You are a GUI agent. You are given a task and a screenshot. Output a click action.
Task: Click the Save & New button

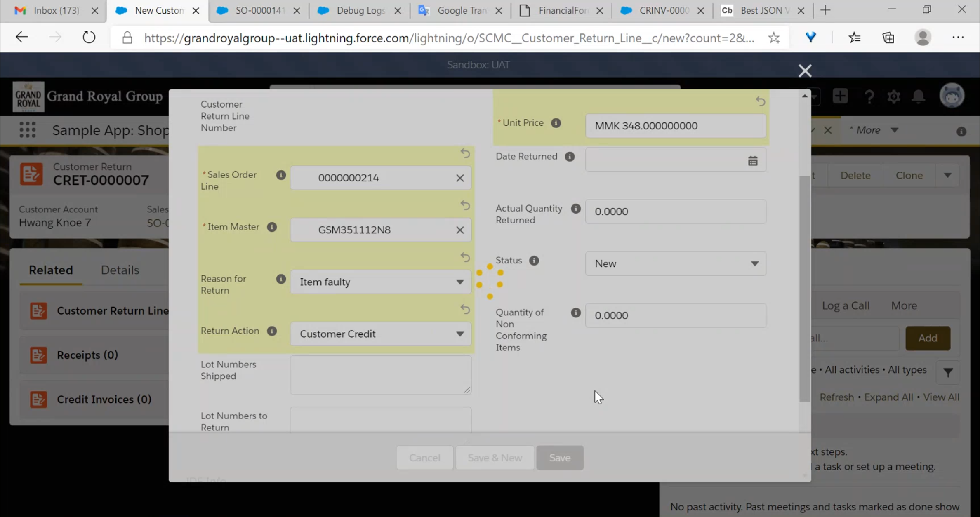[495, 458]
